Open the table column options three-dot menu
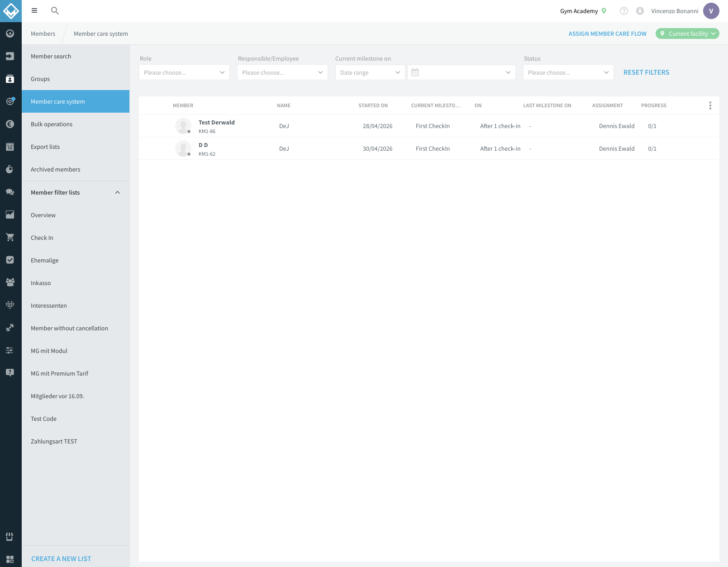The image size is (728, 567). click(x=710, y=105)
